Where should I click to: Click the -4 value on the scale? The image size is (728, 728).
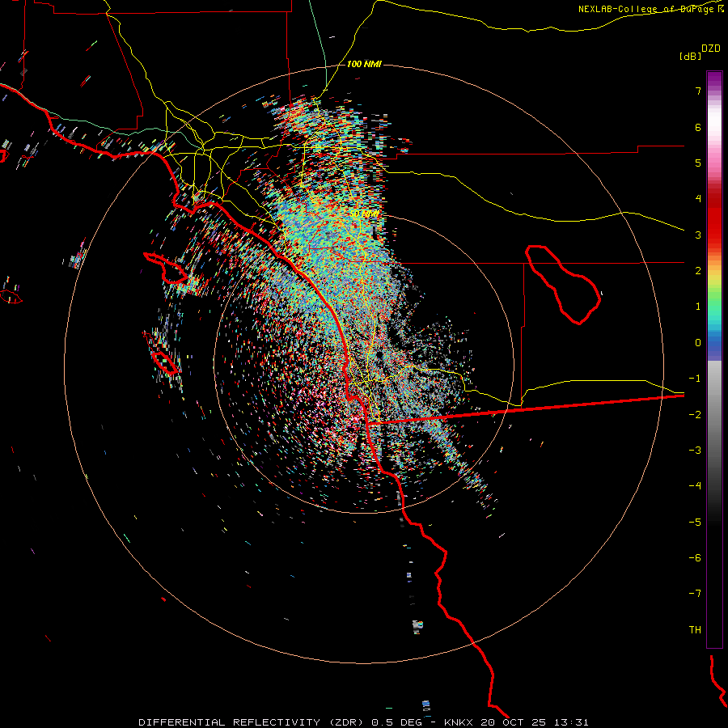695,486
